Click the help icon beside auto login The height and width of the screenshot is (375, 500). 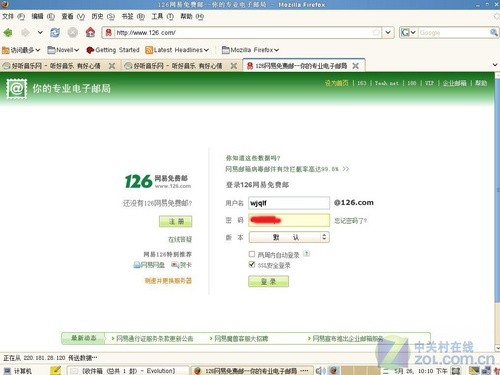[x=307, y=254]
